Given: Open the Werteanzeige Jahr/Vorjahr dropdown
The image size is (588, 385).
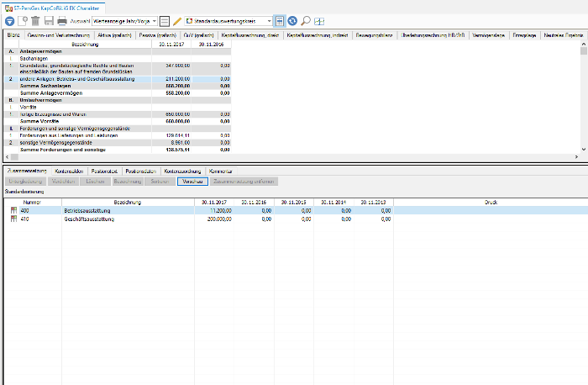Looking at the screenshot, I should click(x=125, y=21).
